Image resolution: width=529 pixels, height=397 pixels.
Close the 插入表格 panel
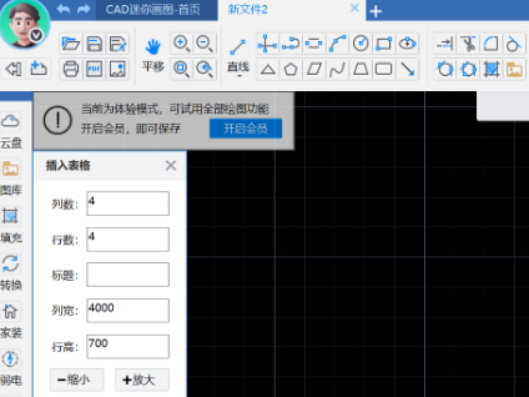coord(171,166)
